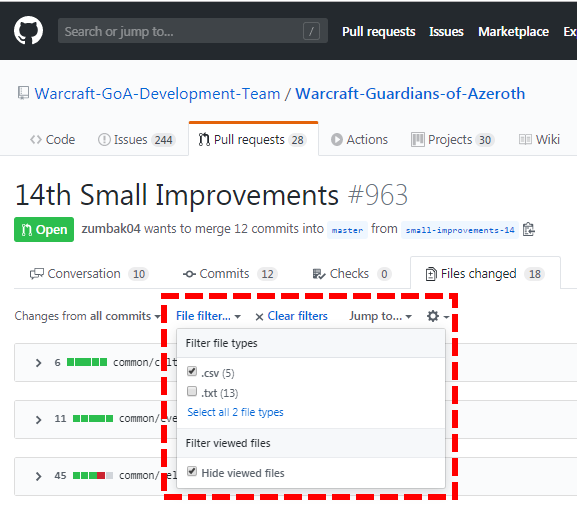Click pull request number #963
The width and height of the screenshot is (577, 505).
click(378, 195)
